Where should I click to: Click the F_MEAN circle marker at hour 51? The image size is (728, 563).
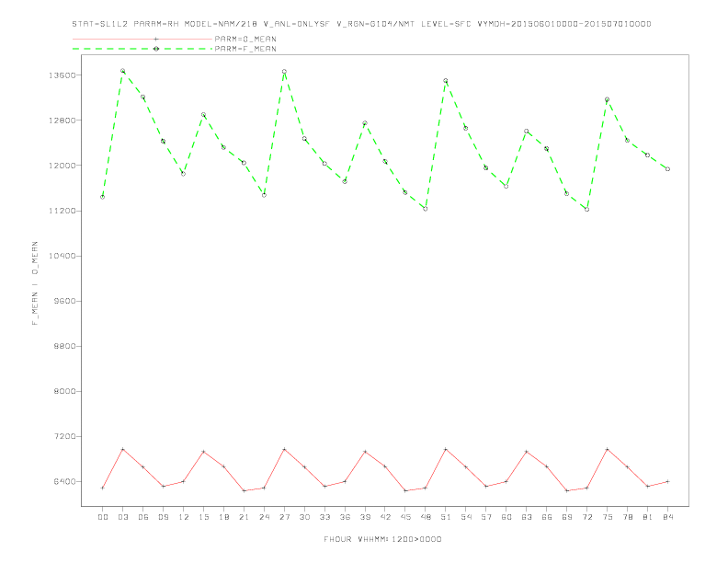pos(446,81)
